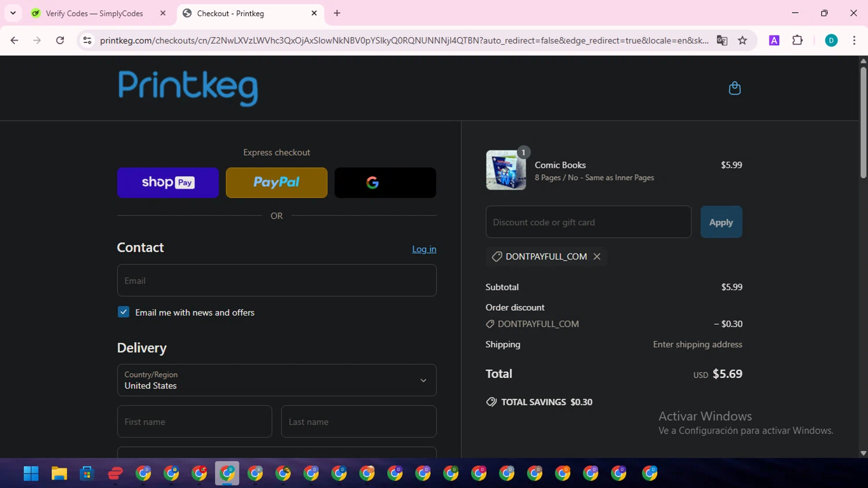Open the Chrome three-dot menu

coord(854,40)
